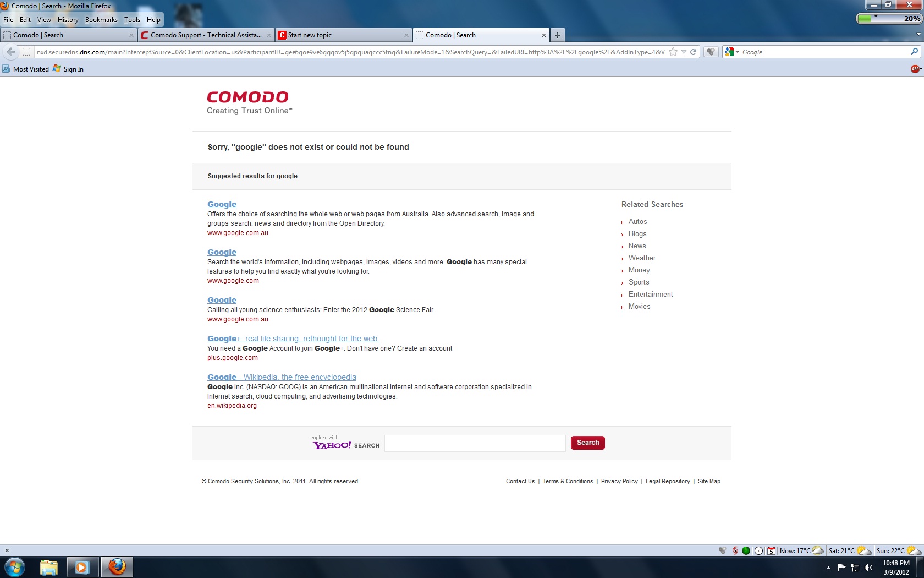
Task: Open a new tab with the plus button
Action: coord(558,35)
